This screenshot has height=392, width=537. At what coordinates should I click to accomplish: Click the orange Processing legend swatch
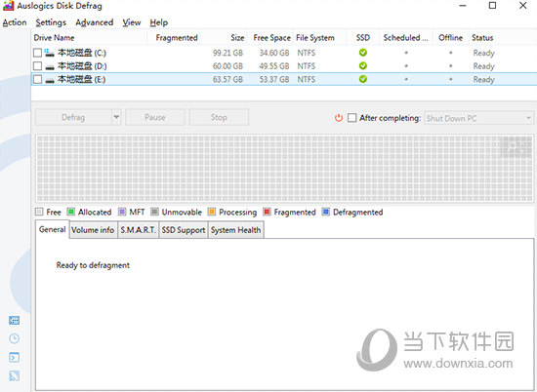212,212
